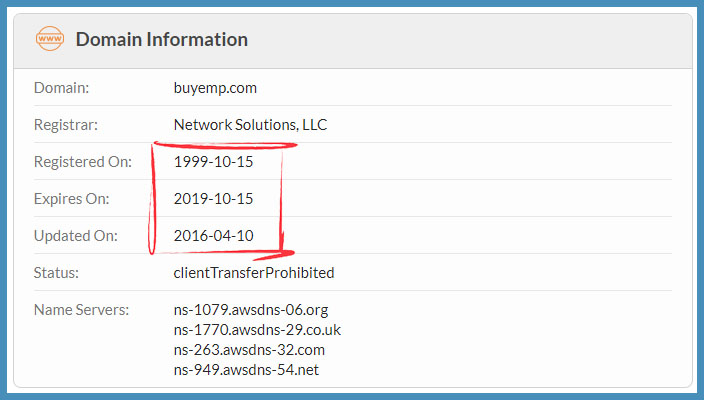Click the Registered On: label

(83, 162)
